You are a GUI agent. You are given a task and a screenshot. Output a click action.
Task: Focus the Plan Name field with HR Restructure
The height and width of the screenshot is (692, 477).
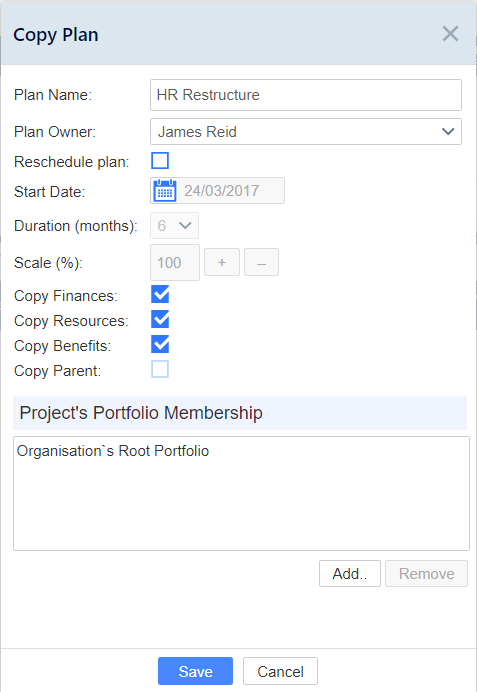point(306,95)
